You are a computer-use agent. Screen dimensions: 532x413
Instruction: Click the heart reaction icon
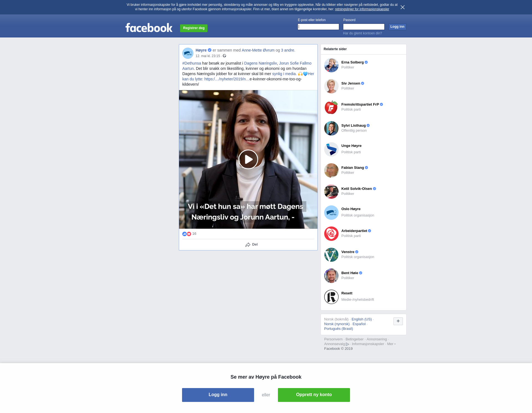189,234
